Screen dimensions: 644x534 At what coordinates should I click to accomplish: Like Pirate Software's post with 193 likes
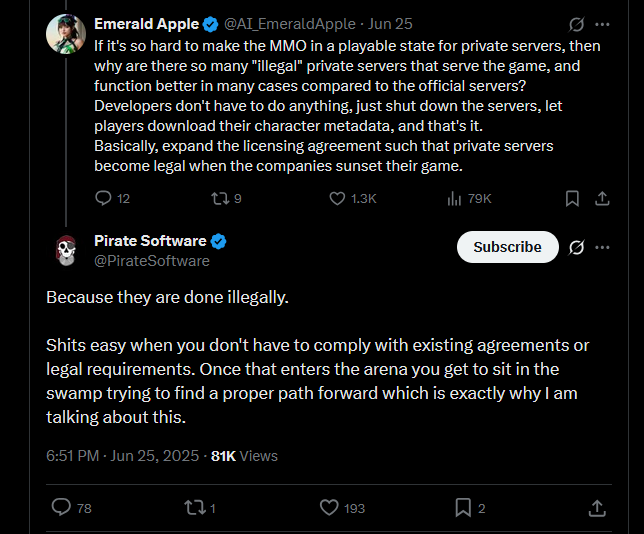tap(342, 508)
